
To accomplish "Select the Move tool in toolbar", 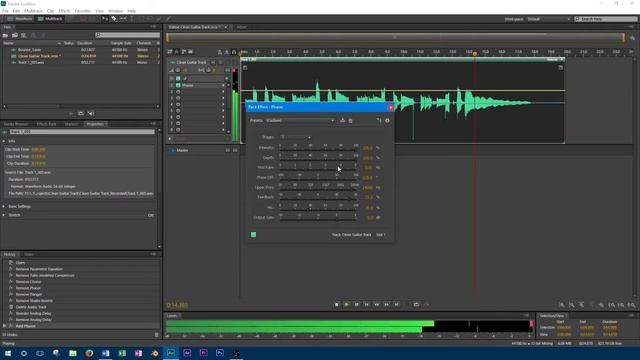I will click(104, 19).
